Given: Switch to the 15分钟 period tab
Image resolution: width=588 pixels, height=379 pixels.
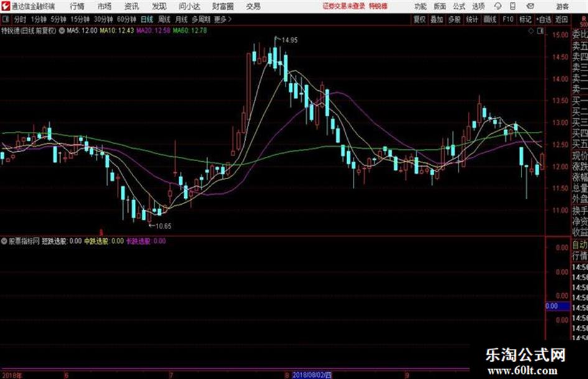Looking at the screenshot, I should pos(80,19).
